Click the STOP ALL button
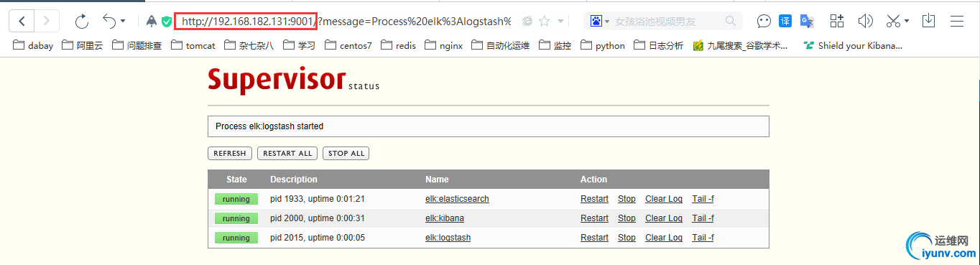This screenshot has height=265, width=980. (346, 153)
